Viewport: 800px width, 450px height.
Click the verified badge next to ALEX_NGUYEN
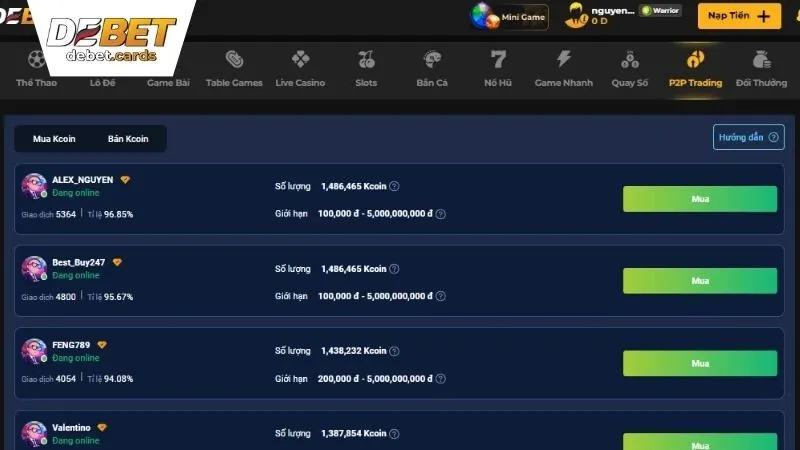(x=125, y=180)
